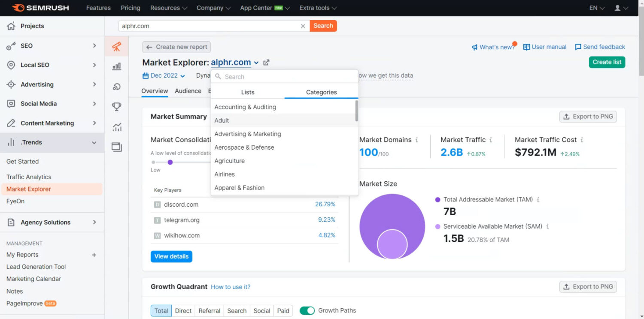Toggle the Growth Paths switch

307,311
